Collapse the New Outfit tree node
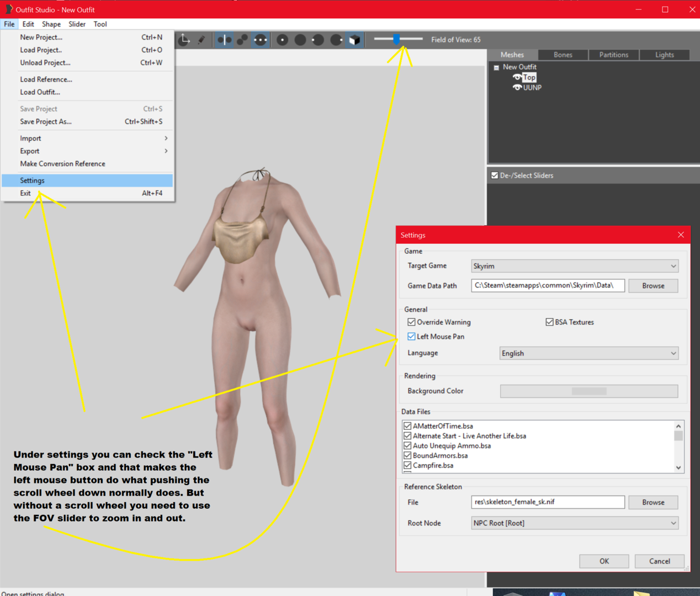Image resolution: width=700 pixels, height=596 pixels. tap(496, 67)
